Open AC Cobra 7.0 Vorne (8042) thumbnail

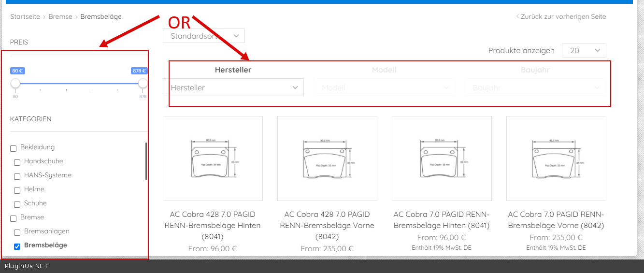(x=556, y=158)
